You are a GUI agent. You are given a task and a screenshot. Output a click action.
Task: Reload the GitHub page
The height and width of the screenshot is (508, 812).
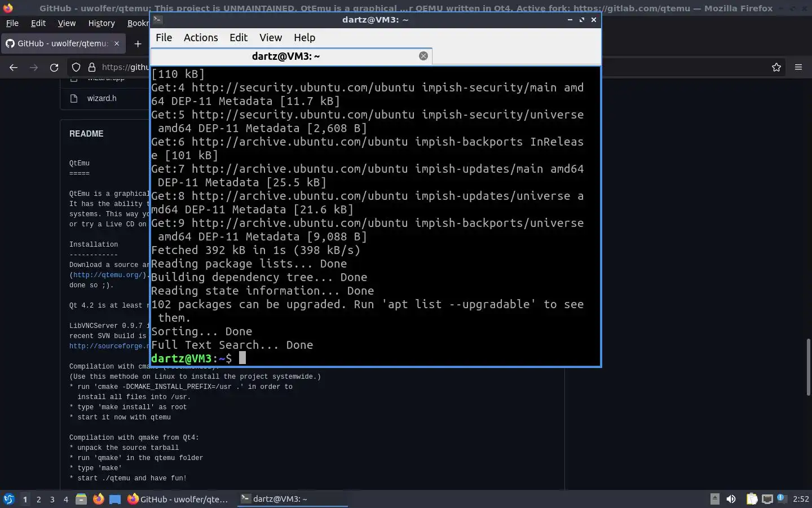(54, 67)
